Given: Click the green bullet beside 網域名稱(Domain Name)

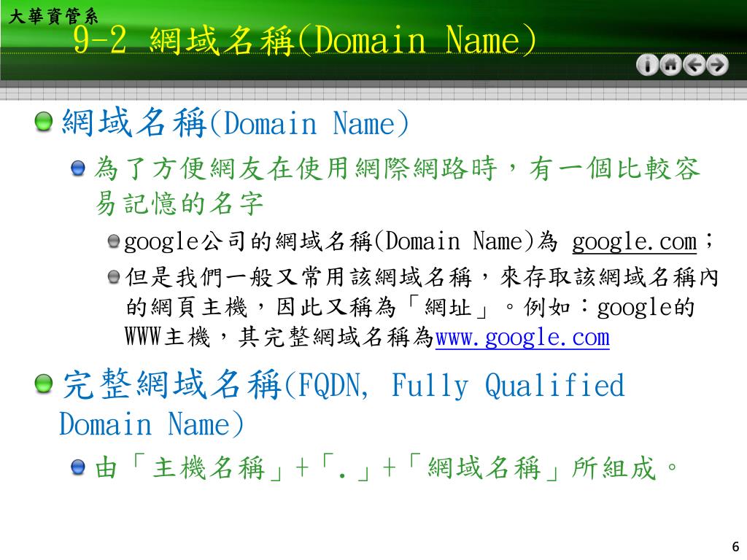Looking at the screenshot, I should point(44,122).
